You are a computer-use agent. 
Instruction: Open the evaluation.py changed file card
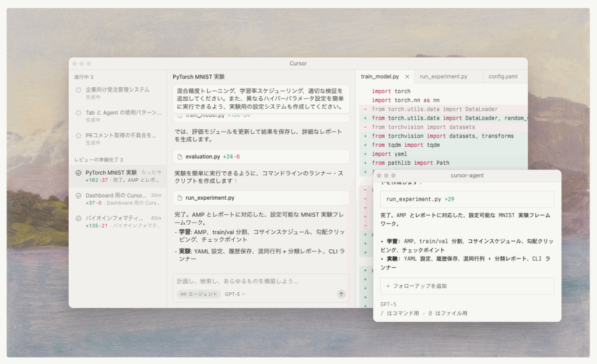[261, 157]
